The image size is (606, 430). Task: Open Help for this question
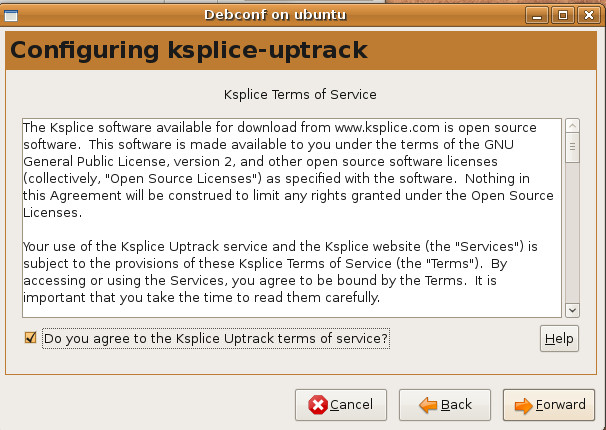[x=559, y=338]
